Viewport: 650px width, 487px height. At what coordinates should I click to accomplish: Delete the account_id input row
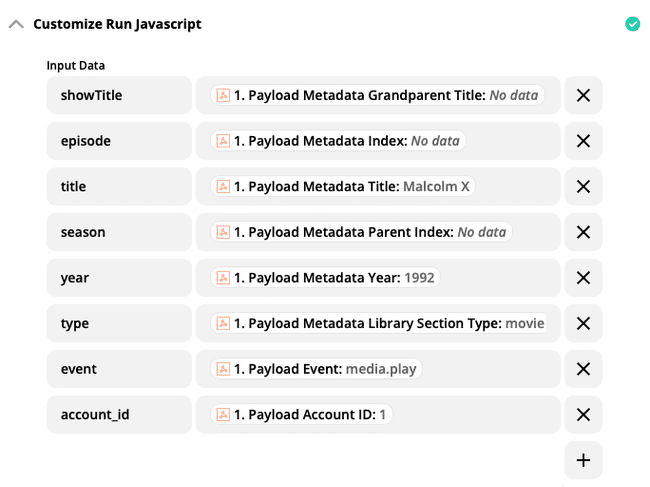[583, 414]
